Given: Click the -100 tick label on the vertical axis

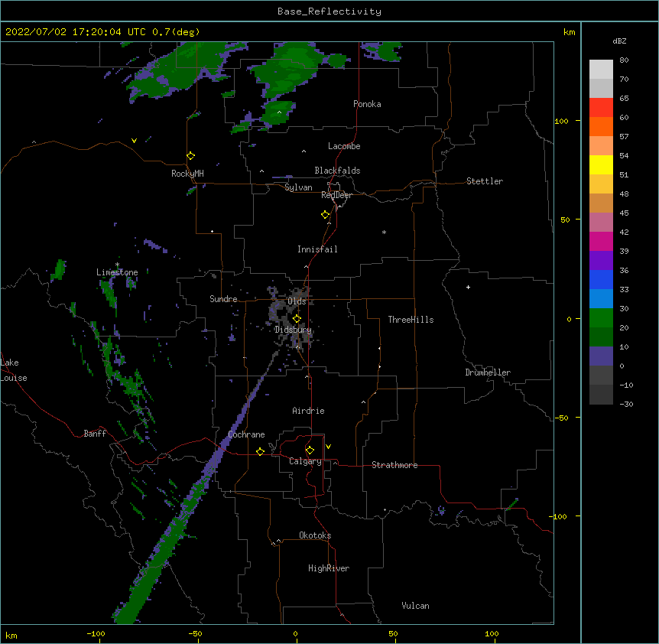Looking at the screenshot, I should [x=558, y=516].
